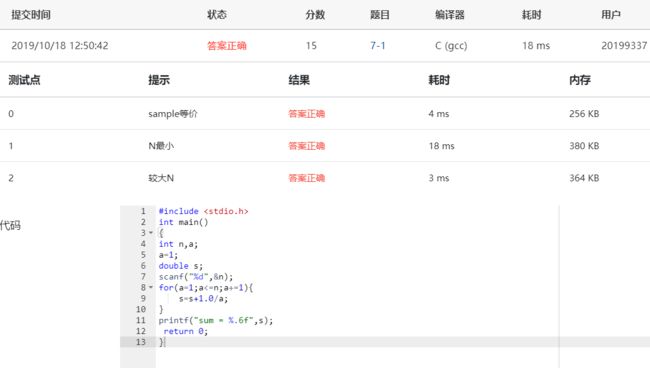
Task: Select the user ID 20199337
Action: coord(624,46)
